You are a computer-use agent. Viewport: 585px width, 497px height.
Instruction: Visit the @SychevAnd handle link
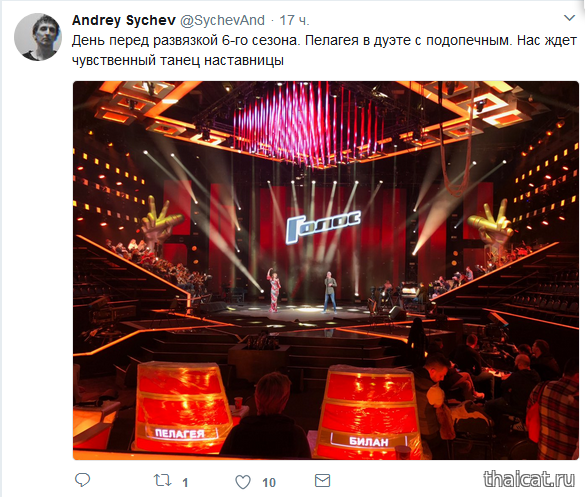tap(222, 20)
